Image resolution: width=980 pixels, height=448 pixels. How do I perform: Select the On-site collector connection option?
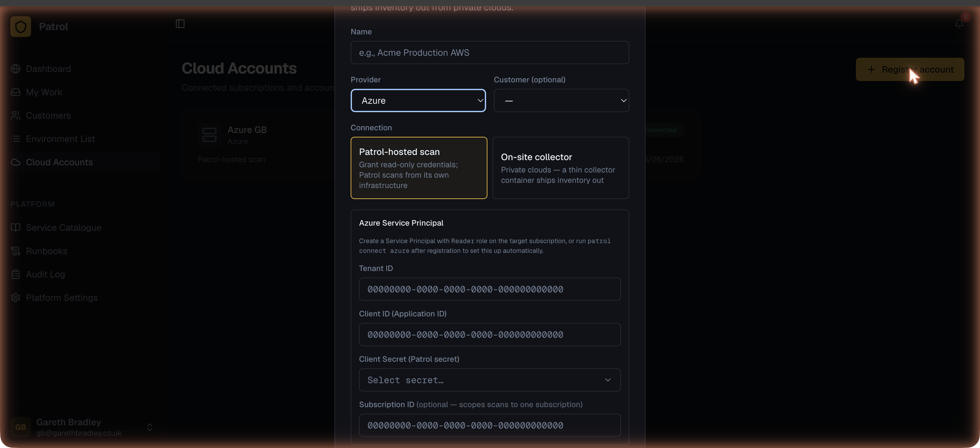tap(560, 168)
